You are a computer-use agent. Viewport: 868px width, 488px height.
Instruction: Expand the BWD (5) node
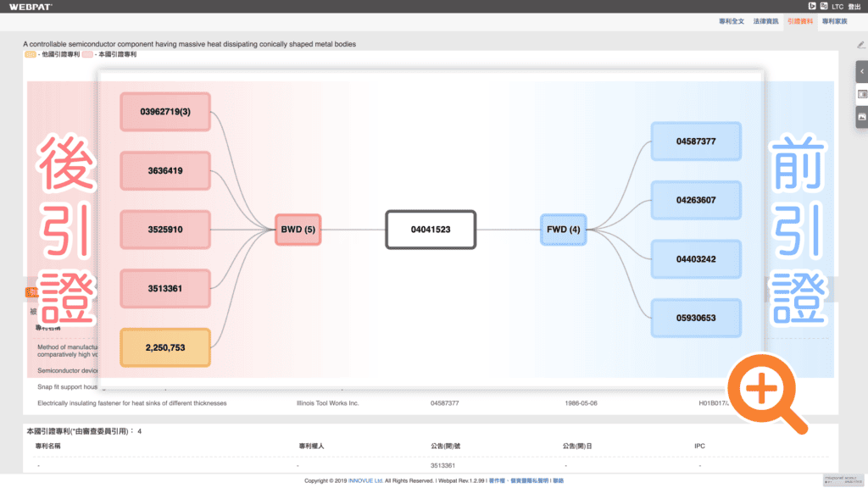click(298, 230)
